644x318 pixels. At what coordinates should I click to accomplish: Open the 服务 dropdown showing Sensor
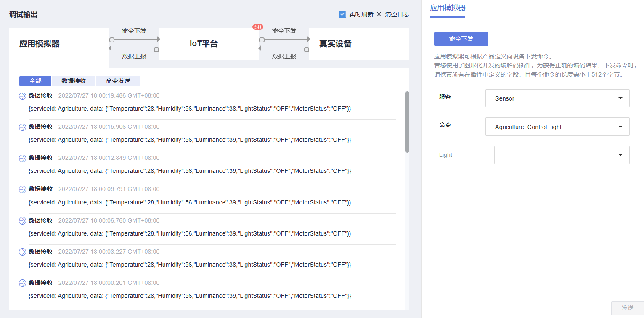tap(557, 98)
